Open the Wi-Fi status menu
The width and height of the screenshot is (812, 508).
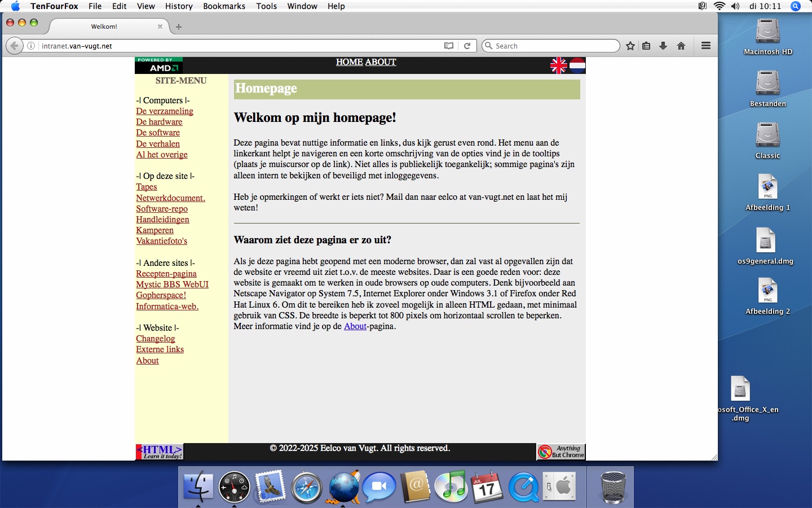[719, 6]
